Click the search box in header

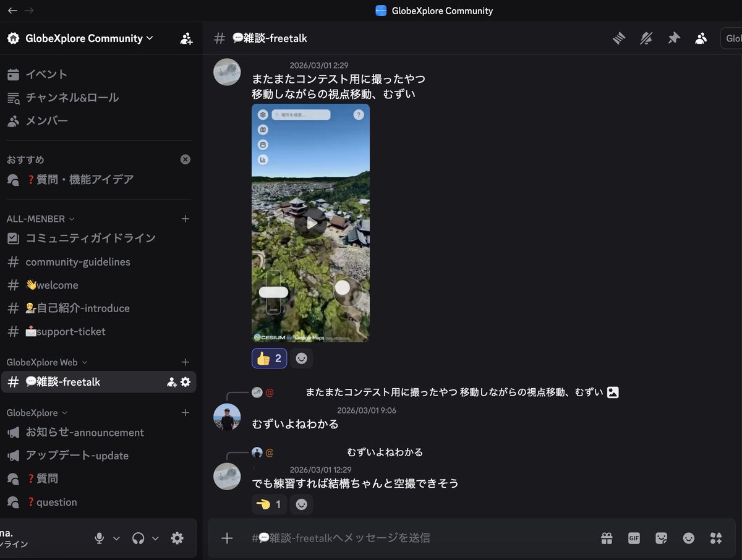click(731, 38)
